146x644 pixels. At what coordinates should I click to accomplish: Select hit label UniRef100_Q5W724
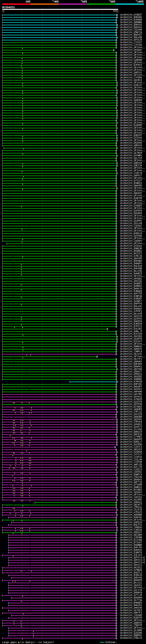131,32
